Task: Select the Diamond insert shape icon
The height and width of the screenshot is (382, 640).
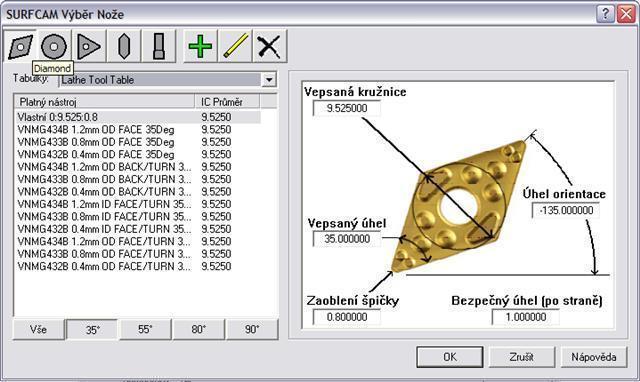Action: (20, 46)
